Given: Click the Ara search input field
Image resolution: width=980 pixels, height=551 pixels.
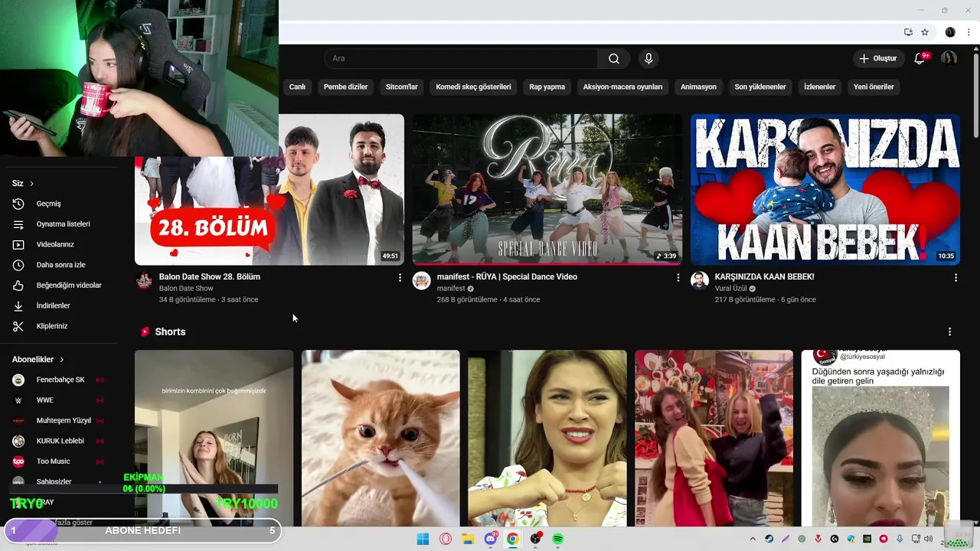Looking at the screenshot, I should (x=461, y=59).
